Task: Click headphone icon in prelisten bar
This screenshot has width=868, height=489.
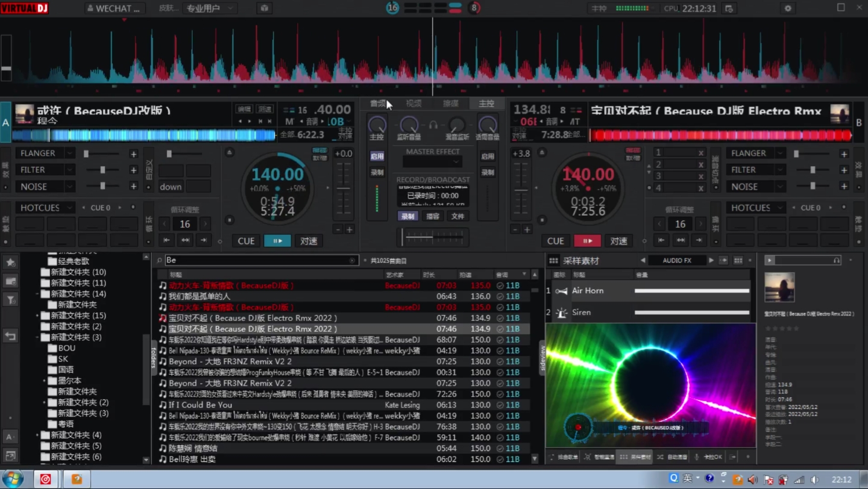Action: pos(836,260)
